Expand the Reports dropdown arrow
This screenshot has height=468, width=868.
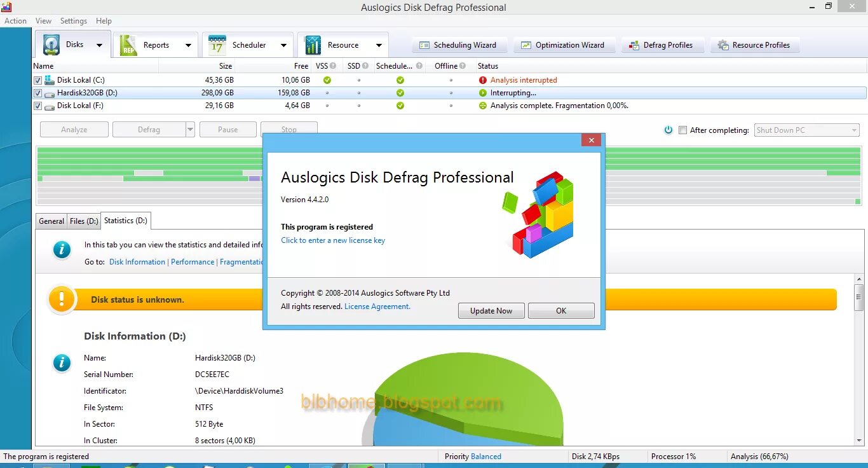pyautogui.click(x=188, y=45)
